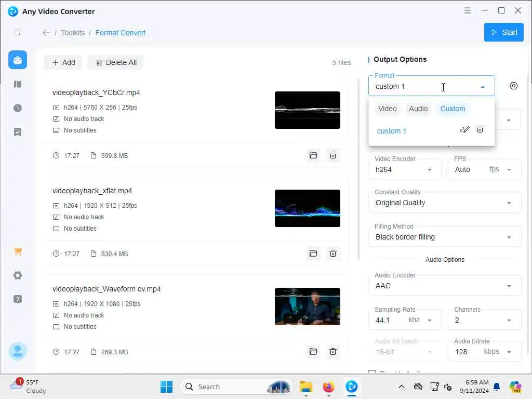Open the clock showing 6:59 AM
532x399 pixels.
pyautogui.click(x=474, y=387)
